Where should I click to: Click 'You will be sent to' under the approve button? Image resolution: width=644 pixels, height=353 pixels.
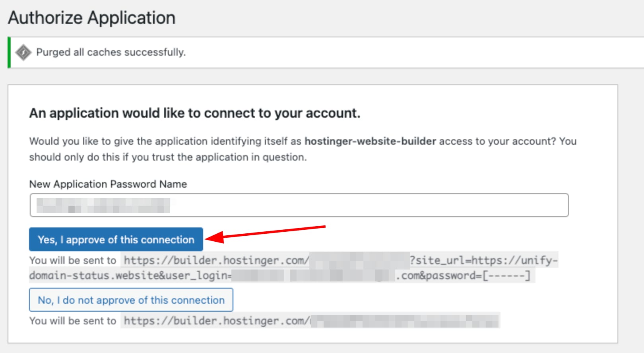(x=73, y=260)
